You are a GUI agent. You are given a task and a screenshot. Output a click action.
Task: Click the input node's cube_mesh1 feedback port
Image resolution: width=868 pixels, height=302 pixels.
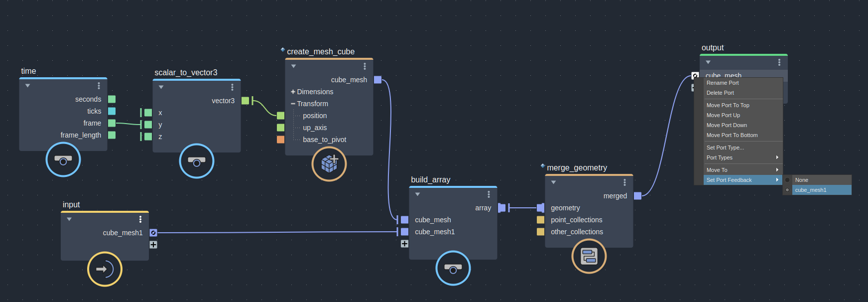[153, 233]
